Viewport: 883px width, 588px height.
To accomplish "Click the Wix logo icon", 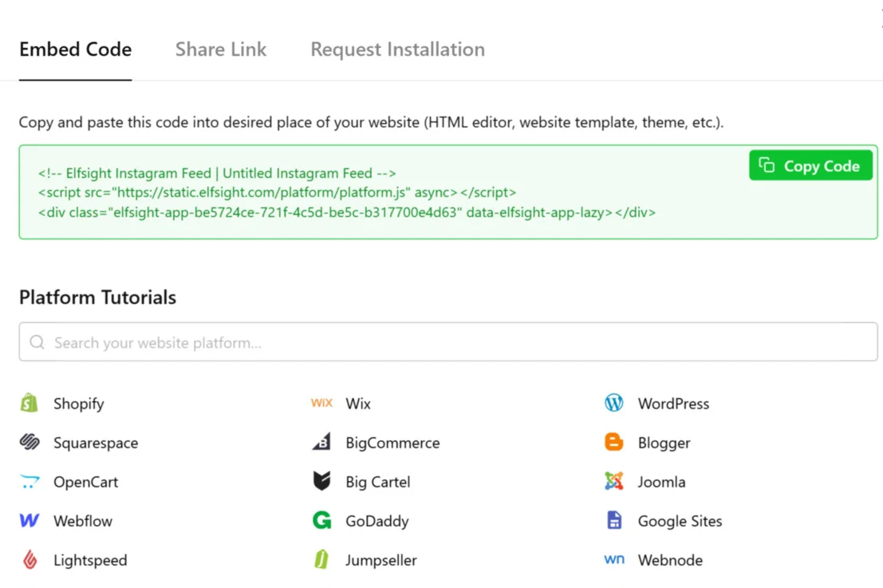I will pos(321,403).
